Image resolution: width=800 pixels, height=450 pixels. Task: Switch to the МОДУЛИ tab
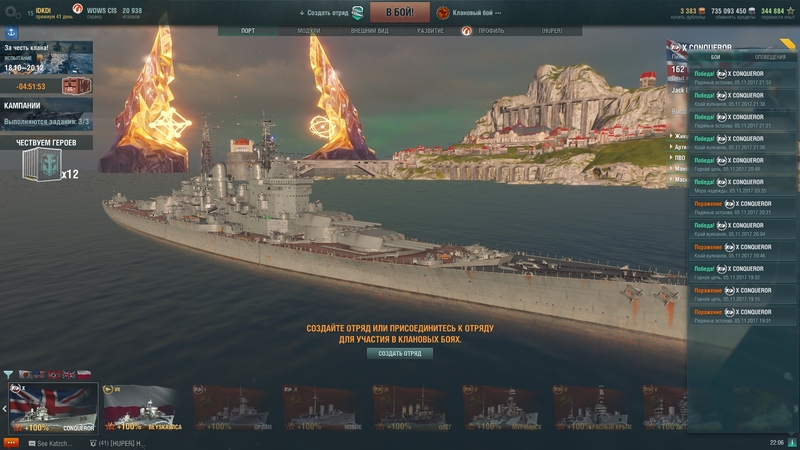(309, 31)
